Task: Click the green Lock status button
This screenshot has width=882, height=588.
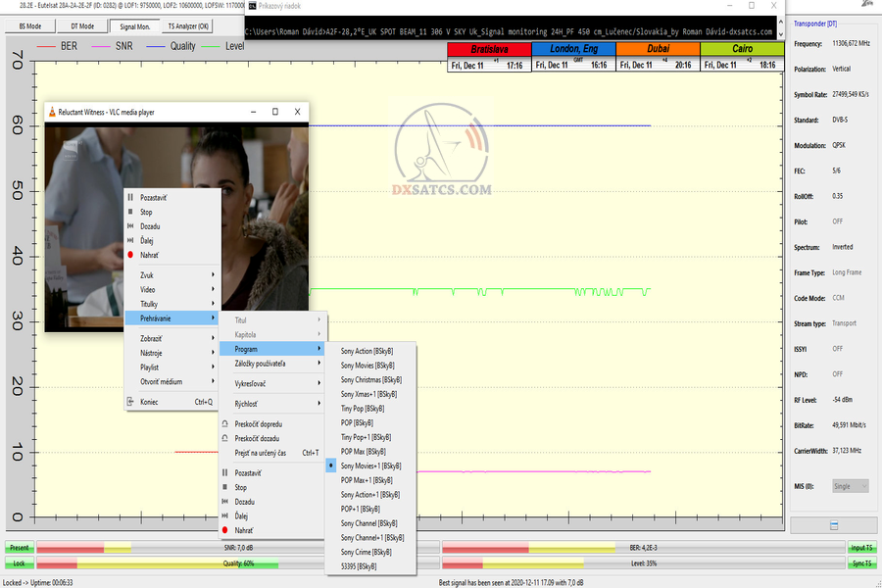Action: [19, 564]
